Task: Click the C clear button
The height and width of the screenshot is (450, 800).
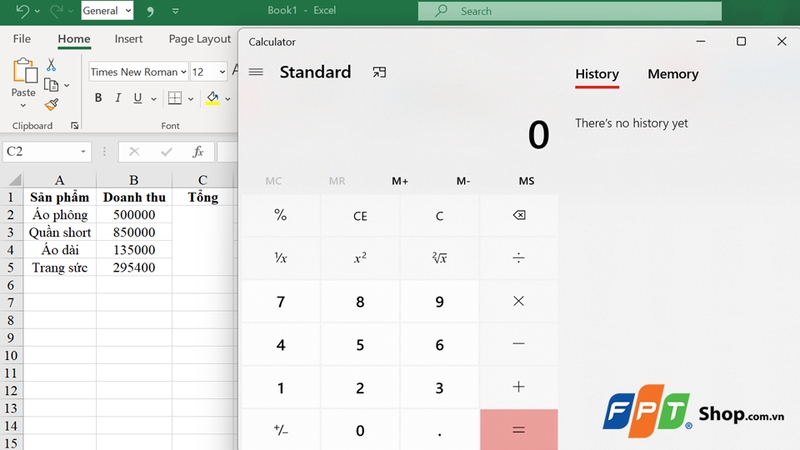Action: (439, 216)
